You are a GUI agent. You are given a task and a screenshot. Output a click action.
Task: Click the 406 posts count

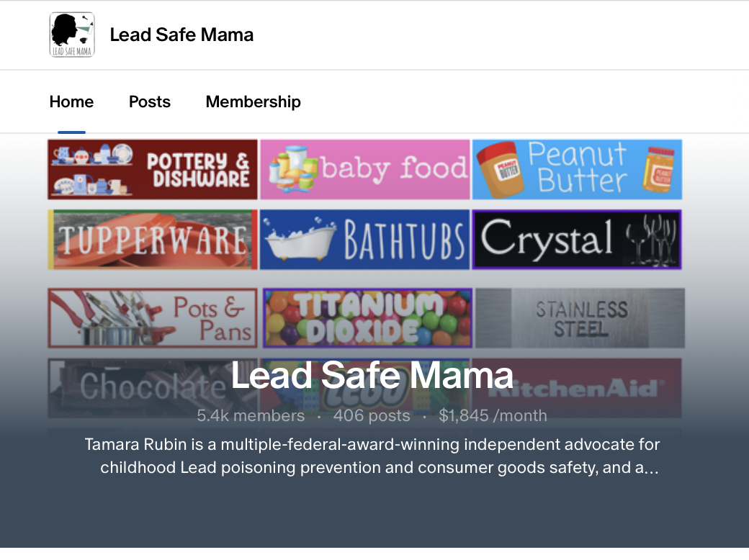click(372, 415)
